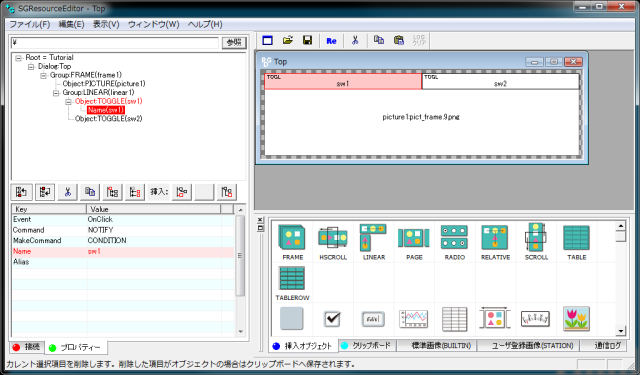The width and height of the screenshot is (640, 375).
Task: Switch to the 挿入オブジェクト tab
Action: 303,346
